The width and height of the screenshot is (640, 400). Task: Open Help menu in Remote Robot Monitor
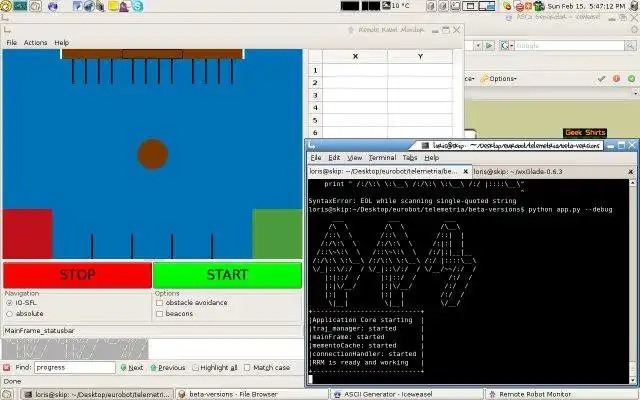point(62,42)
